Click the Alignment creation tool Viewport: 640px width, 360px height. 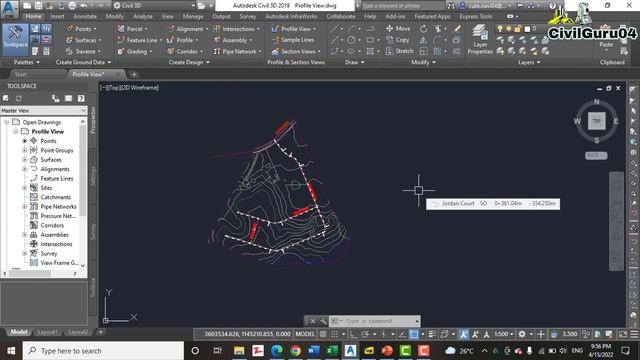(187, 29)
